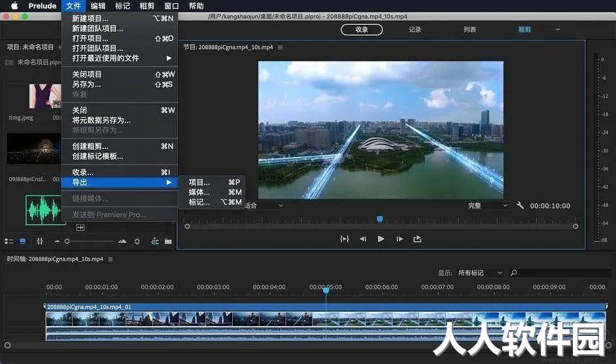Choose 另存为... menu item

pos(120,84)
